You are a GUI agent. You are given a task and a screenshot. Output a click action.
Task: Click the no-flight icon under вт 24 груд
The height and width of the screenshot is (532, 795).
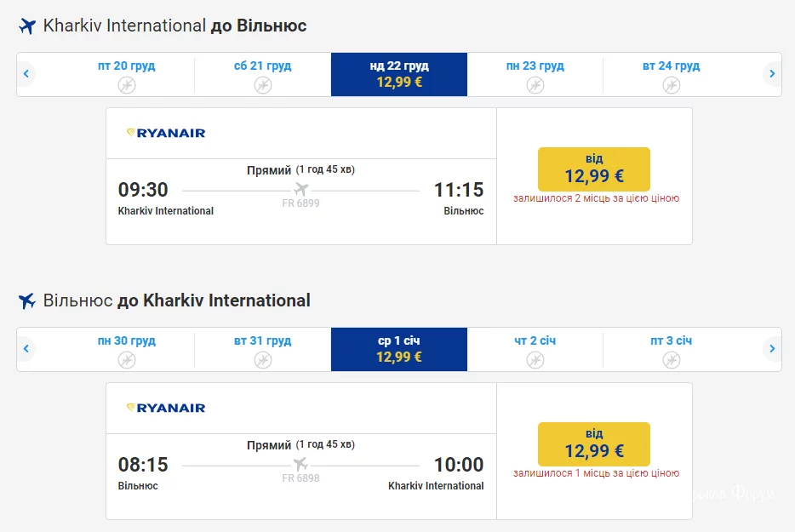pyautogui.click(x=672, y=84)
